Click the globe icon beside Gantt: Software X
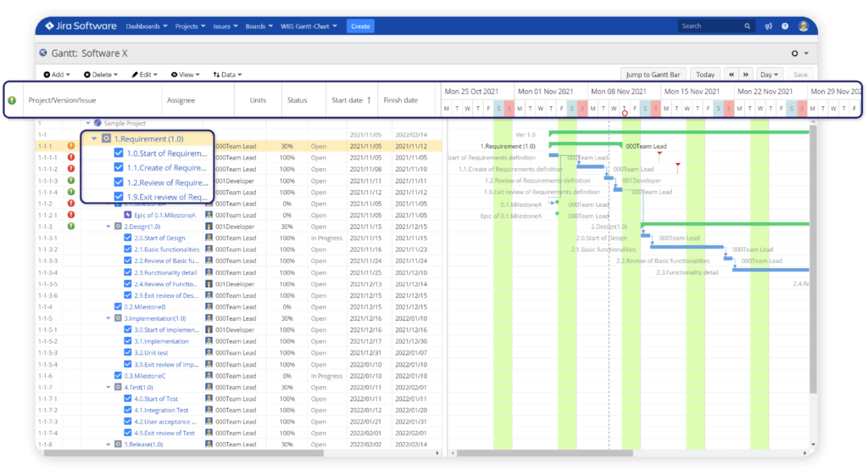868x476 pixels. [43, 53]
